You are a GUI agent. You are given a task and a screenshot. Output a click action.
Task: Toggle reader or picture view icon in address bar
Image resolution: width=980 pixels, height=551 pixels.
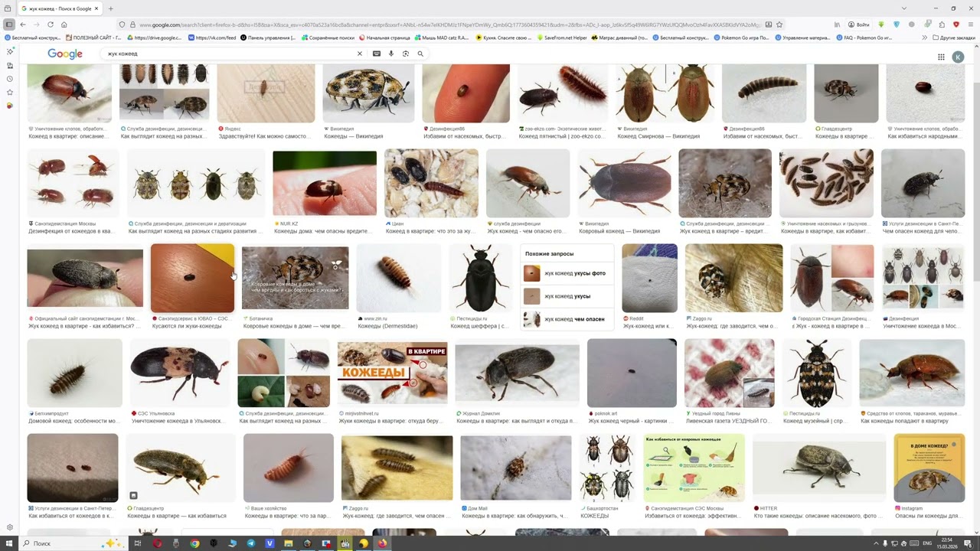(x=769, y=24)
